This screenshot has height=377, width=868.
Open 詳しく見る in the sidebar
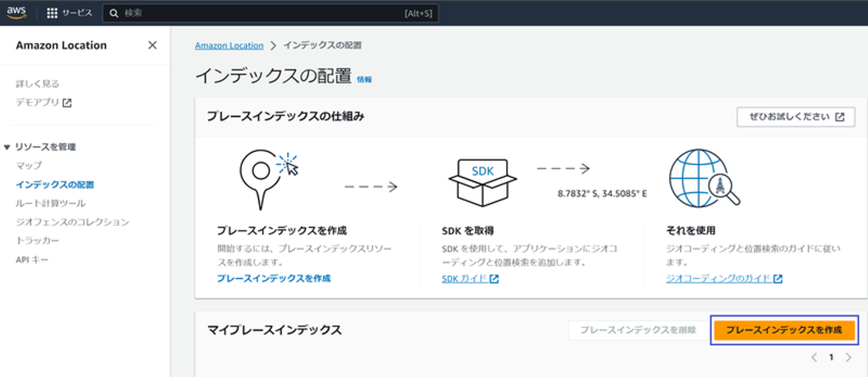click(37, 84)
